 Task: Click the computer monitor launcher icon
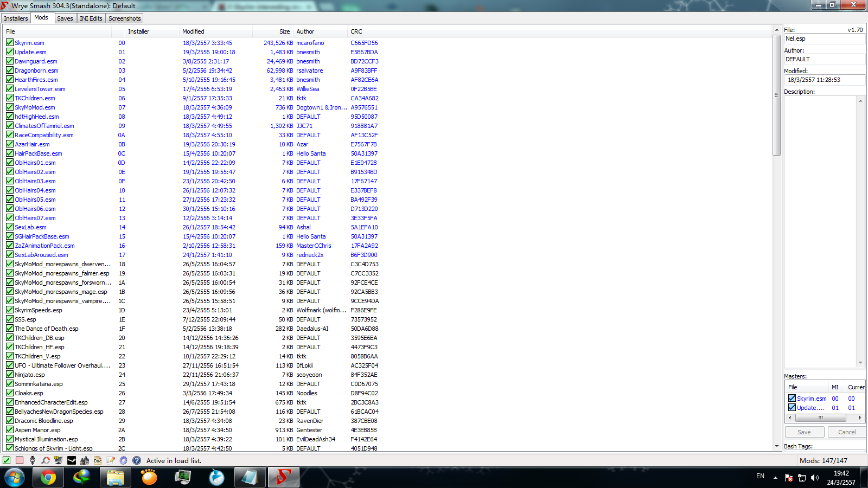point(59,460)
